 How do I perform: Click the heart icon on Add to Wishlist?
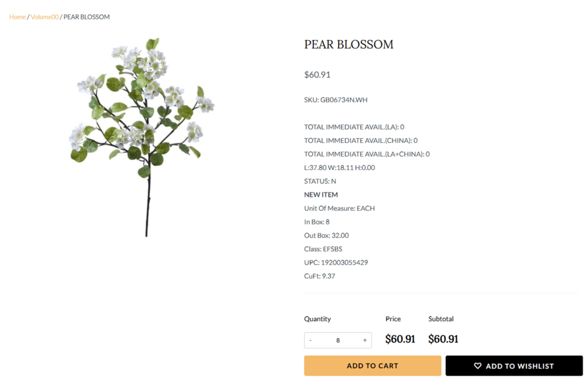click(x=478, y=366)
